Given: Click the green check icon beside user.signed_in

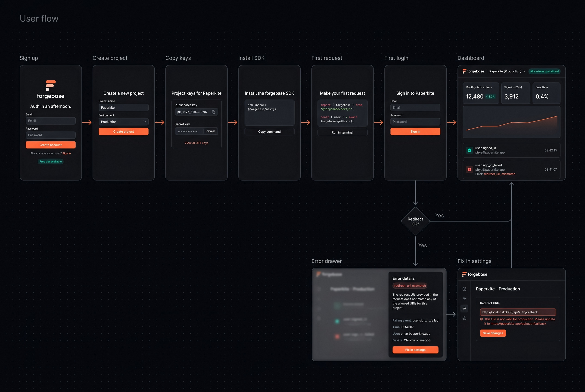Looking at the screenshot, I should tap(469, 150).
